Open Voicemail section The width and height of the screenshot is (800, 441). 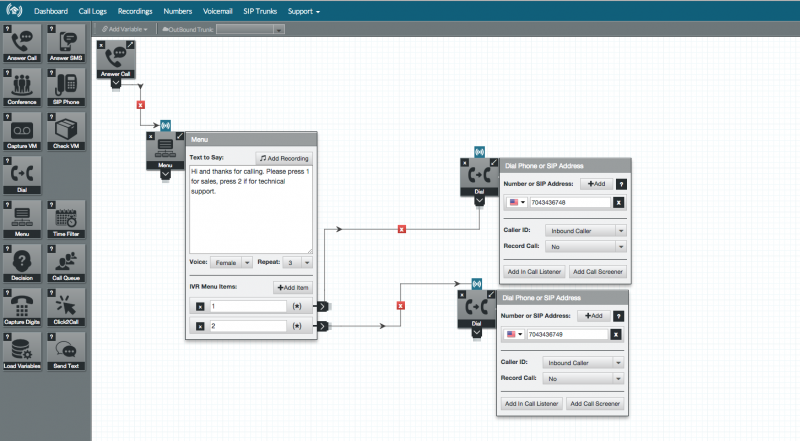217,11
